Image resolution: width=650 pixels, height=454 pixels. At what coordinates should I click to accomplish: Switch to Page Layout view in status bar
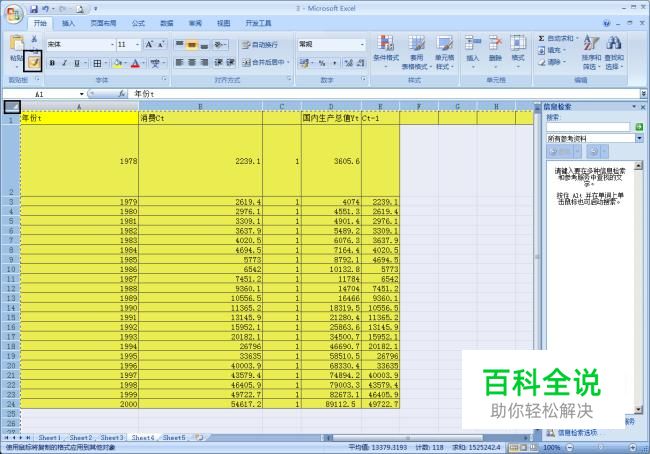[523, 447]
